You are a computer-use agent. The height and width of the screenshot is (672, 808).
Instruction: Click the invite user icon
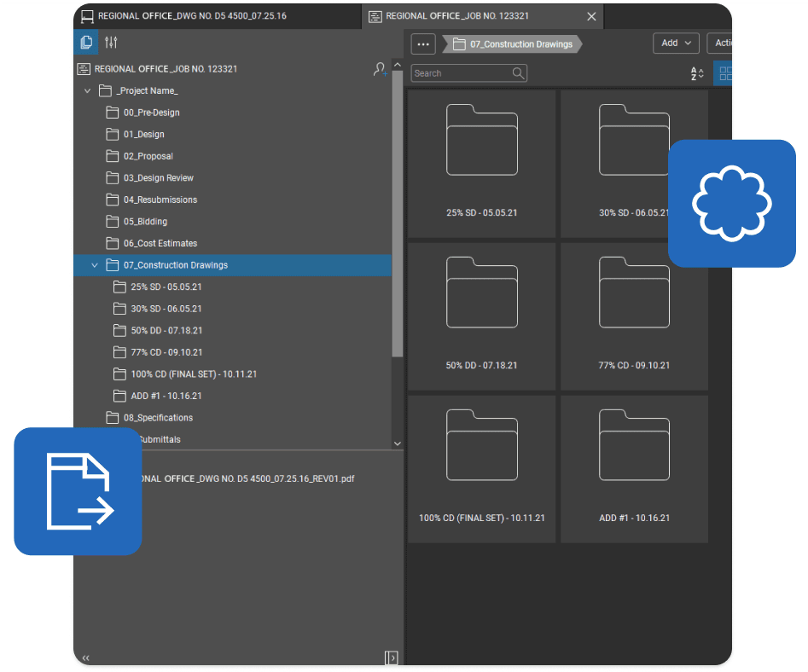pos(380,69)
